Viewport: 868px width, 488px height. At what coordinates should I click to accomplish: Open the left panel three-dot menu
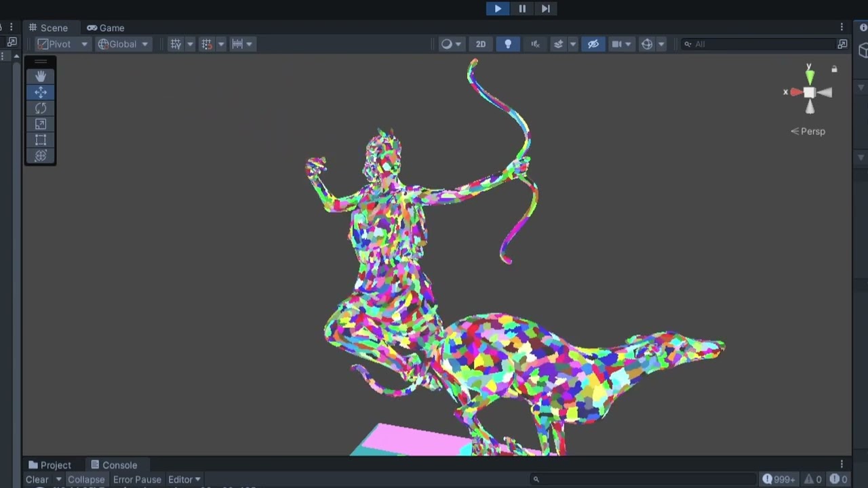tap(11, 27)
